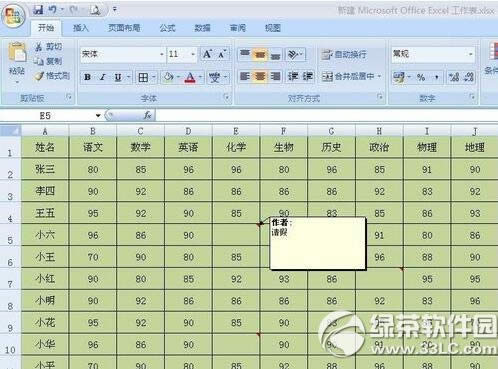498x369 pixels.
Task: Click the Paste clipboard icon
Action: coord(17,53)
